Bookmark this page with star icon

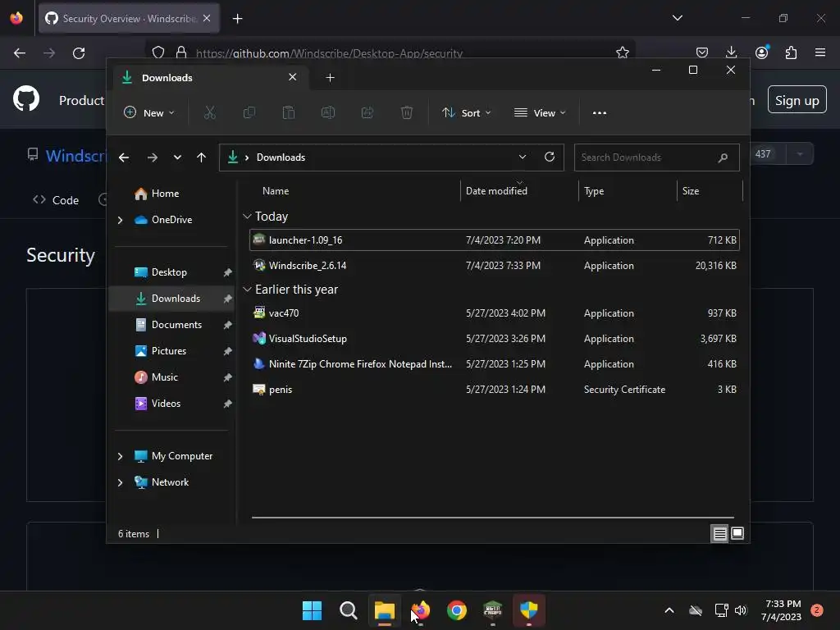pos(622,52)
